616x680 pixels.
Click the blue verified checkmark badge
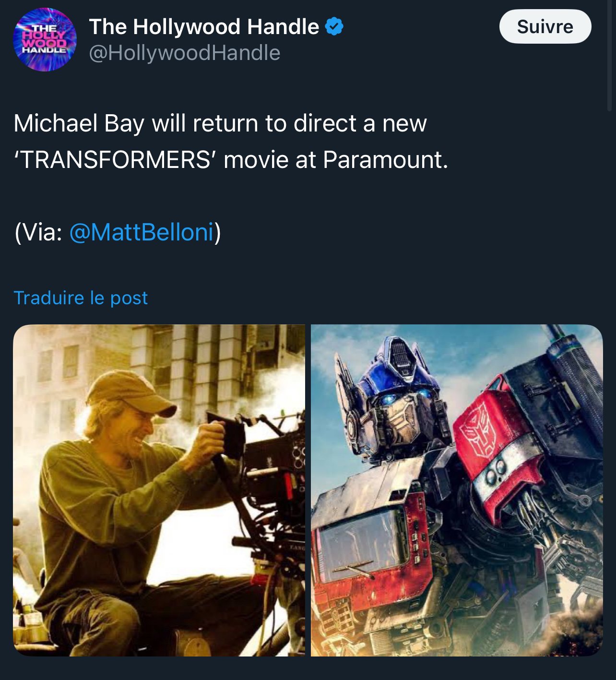[x=334, y=26]
